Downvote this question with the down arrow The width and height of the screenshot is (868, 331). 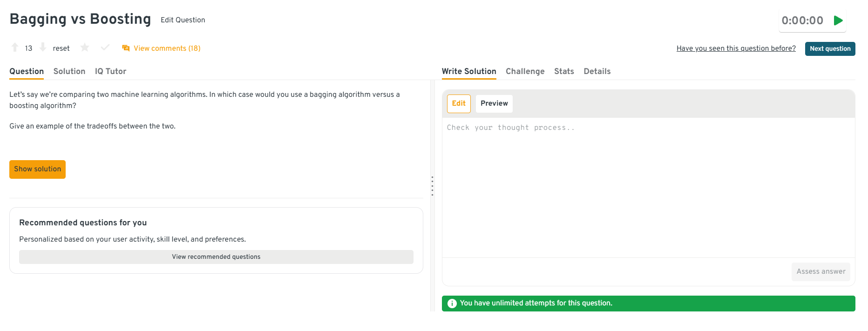[x=43, y=47]
